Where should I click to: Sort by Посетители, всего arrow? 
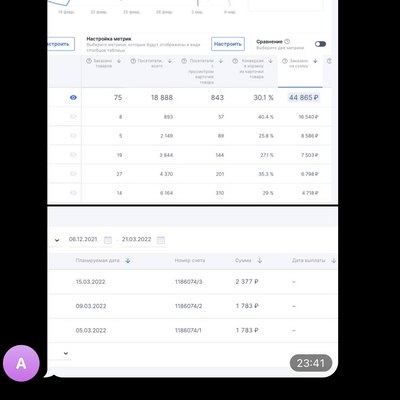tap(170, 61)
